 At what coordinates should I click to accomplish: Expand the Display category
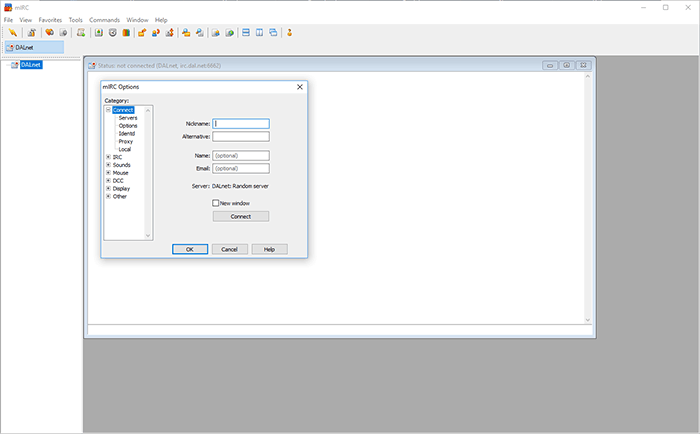point(108,188)
